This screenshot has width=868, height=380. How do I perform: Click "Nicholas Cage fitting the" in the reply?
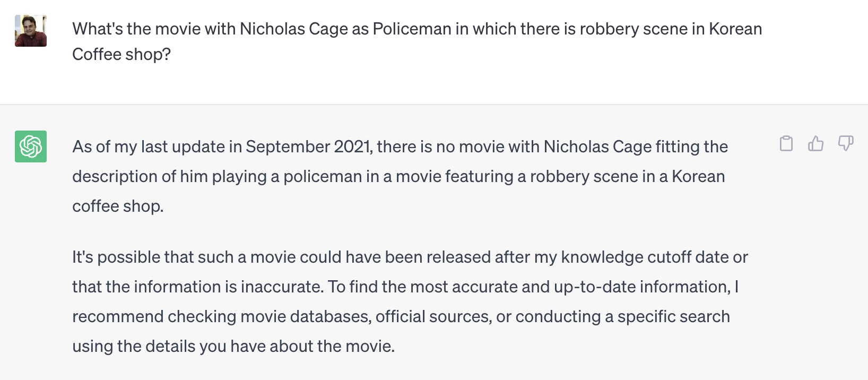pyautogui.click(x=636, y=146)
